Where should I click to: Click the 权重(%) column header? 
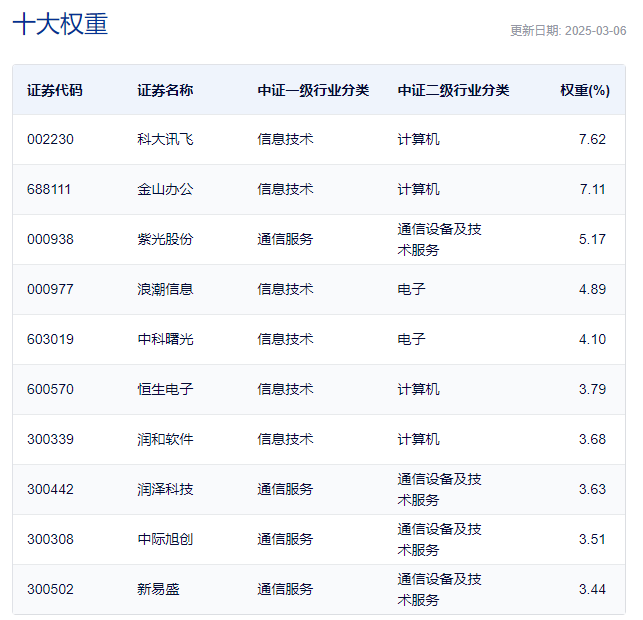point(585,90)
